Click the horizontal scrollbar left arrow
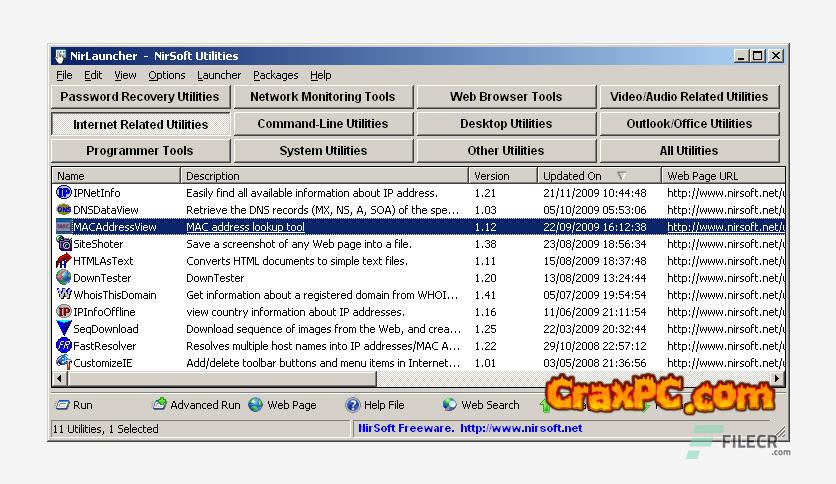836x484 pixels. [x=59, y=378]
